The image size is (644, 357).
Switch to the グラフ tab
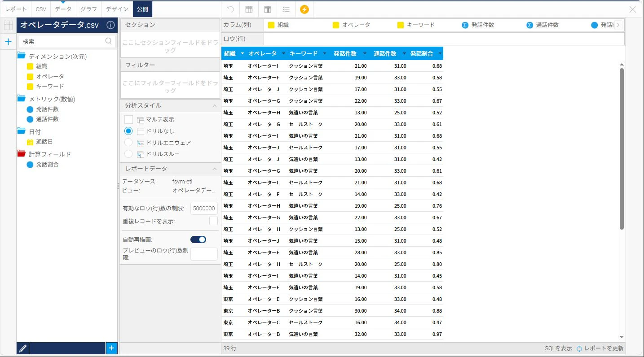[x=88, y=9]
